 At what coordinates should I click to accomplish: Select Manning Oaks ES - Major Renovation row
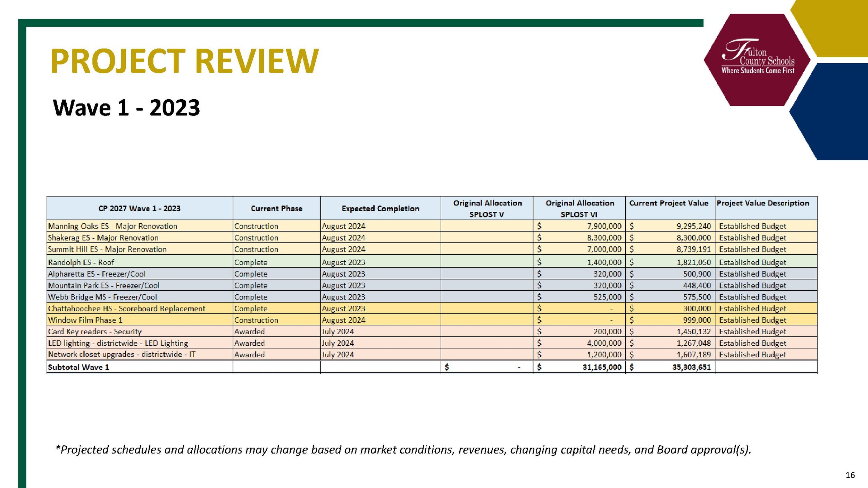pyautogui.click(x=432, y=226)
